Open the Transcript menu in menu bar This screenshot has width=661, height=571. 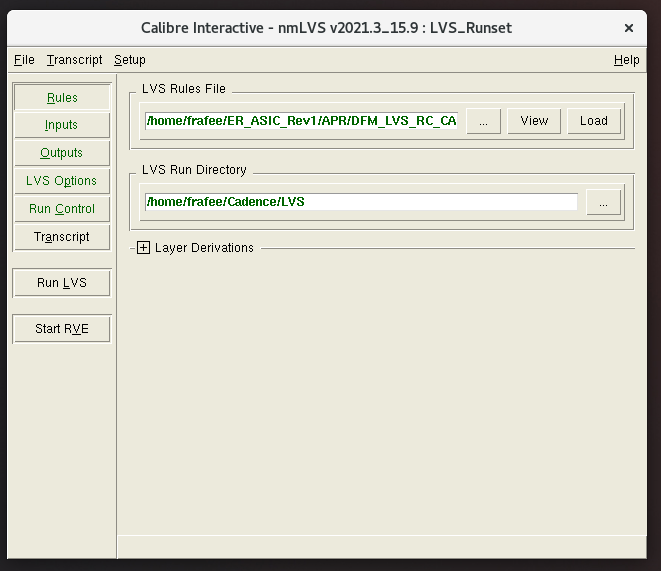(x=74, y=60)
